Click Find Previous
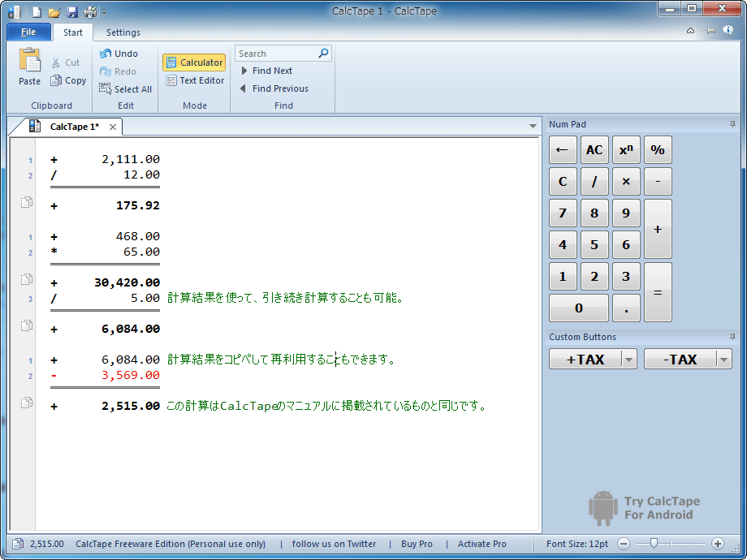This screenshot has width=747, height=560. (274, 88)
